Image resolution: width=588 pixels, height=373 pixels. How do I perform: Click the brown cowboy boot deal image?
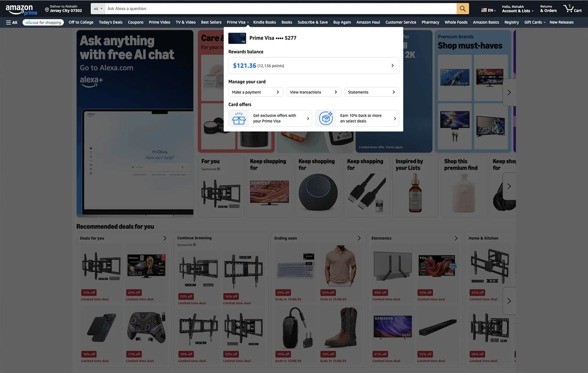[x=340, y=327]
